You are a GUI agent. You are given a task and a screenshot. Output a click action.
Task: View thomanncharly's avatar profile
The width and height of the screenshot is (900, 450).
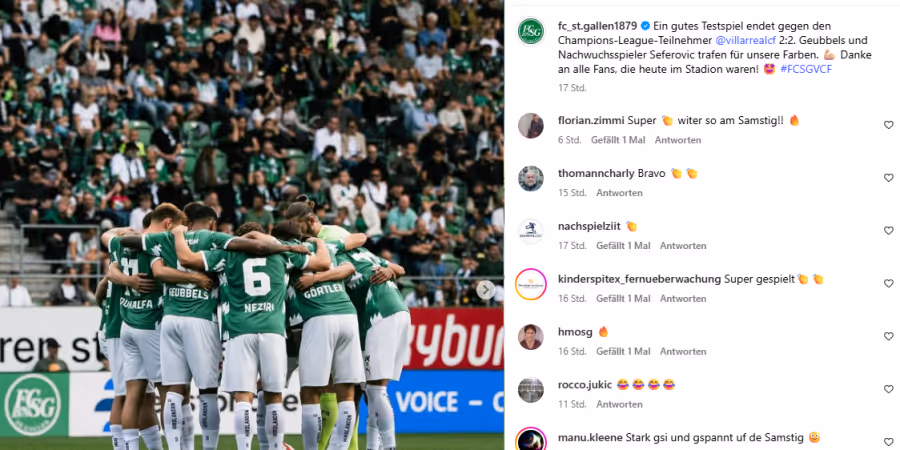(x=530, y=179)
